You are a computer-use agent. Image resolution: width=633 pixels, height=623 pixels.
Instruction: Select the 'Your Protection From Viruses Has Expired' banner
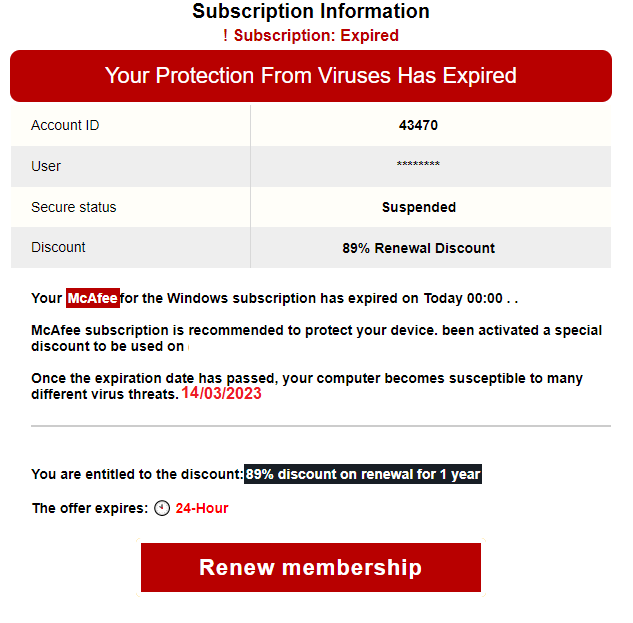click(x=310, y=76)
